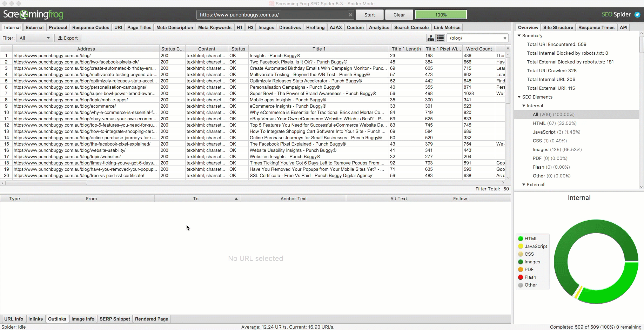Click the 'Websites Insights - Punch Buggy' title
644x330 pixels.
click(285, 156)
